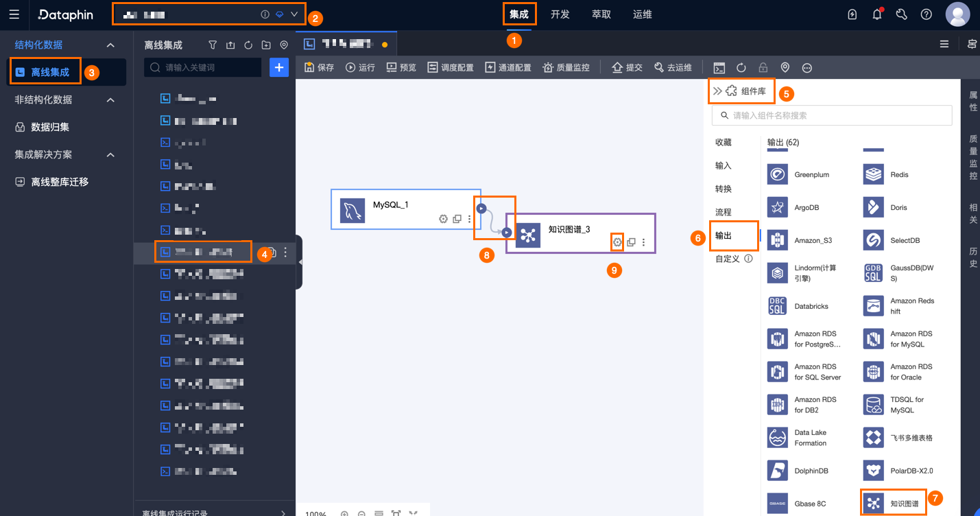Click the location pin icon in toolbar

point(785,68)
